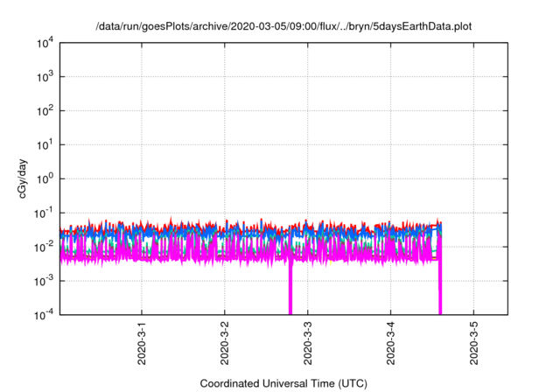This screenshot has height=392, width=560.
Task: Select the 2020-3-5 date tick label
Action: pos(473,343)
